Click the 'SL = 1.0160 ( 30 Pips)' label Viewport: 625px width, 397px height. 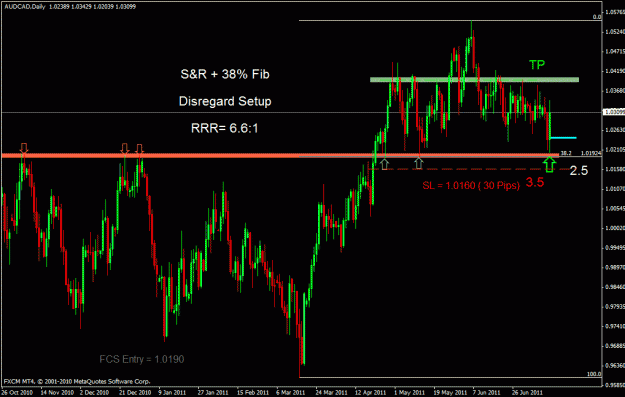[x=471, y=185]
